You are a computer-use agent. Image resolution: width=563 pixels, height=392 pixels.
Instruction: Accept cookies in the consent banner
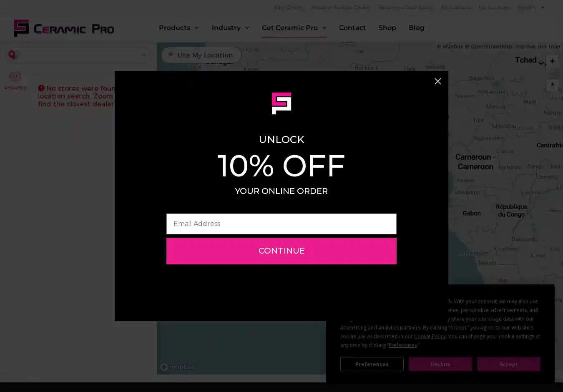[x=508, y=364]
